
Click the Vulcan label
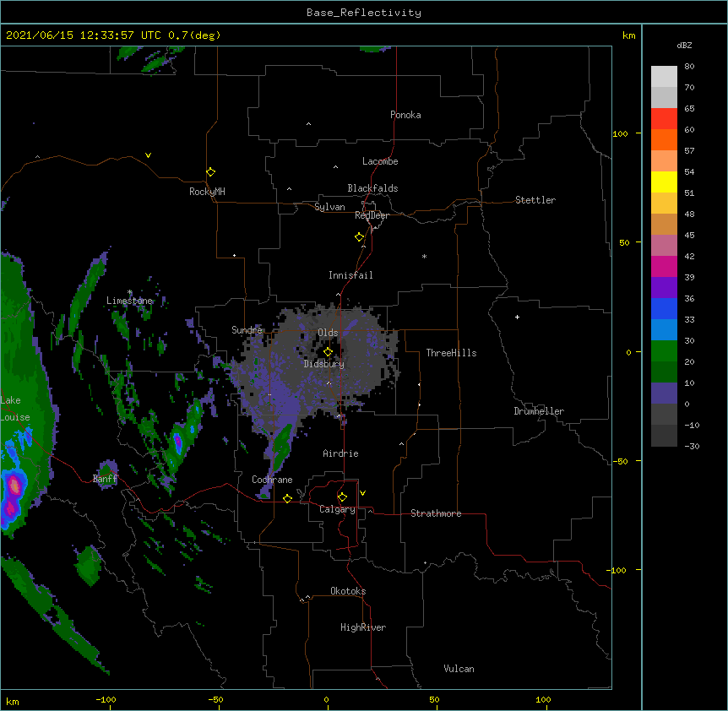[x=459, y=669]
